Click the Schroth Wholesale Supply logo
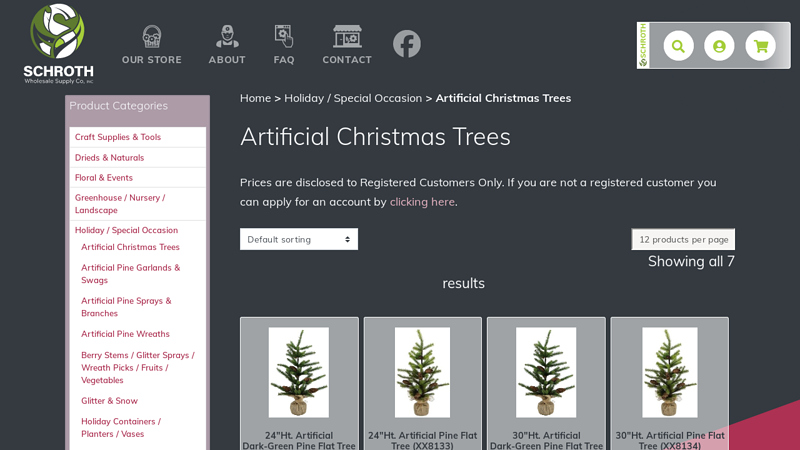 (58, 43)
